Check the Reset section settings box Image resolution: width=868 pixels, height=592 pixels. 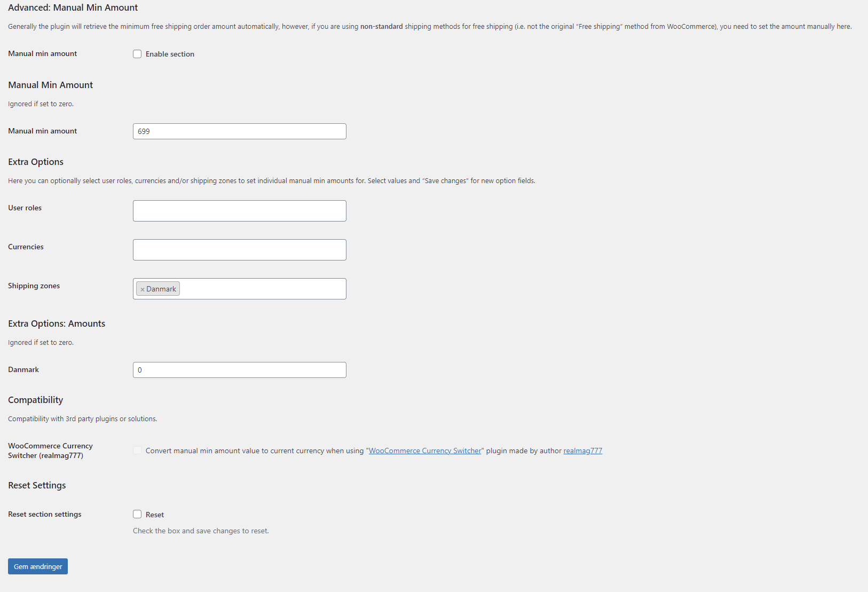[137, 514]
